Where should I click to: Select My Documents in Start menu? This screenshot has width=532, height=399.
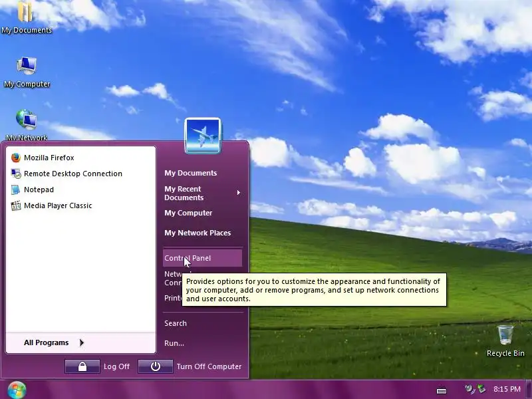[x=191, y=173]
